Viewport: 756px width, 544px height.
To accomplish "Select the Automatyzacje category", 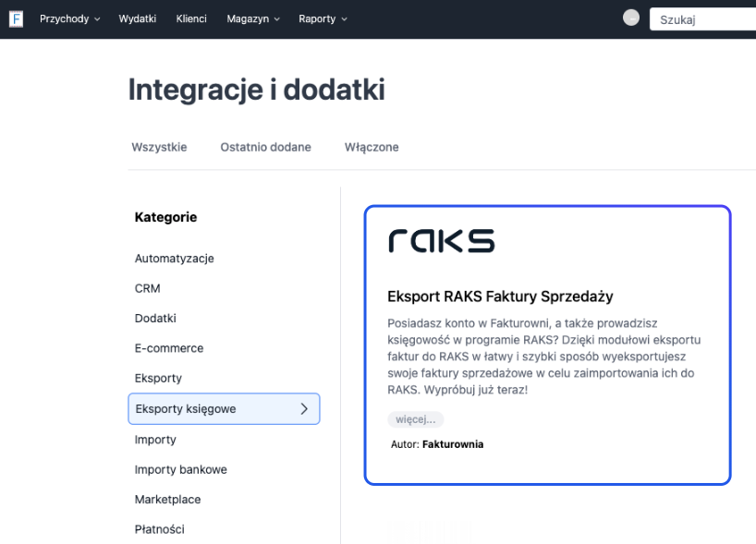I will coord(175,259).
